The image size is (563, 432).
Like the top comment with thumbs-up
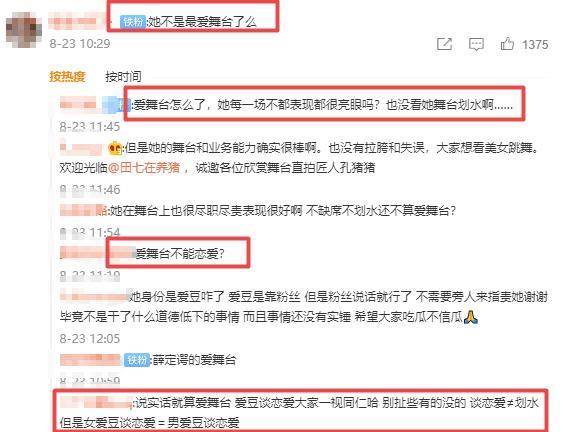(507, 44)
